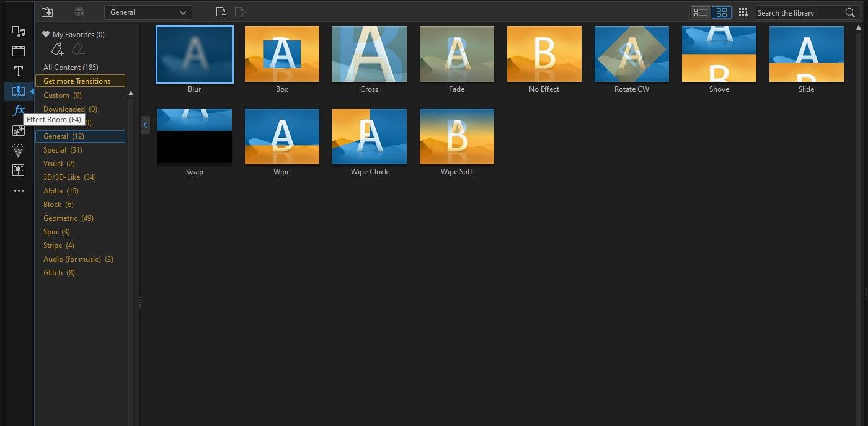
Task: Open the Particle Room icon
Action: 19,150
